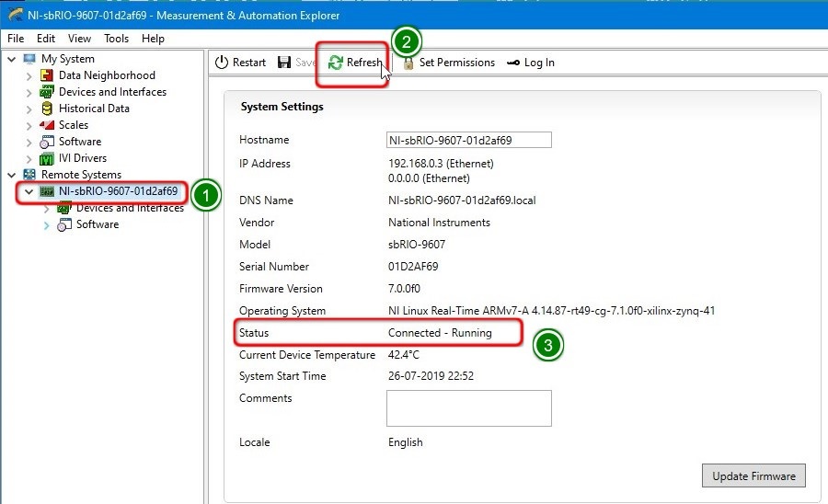Click the Scales icon in tree

point(47,125)
